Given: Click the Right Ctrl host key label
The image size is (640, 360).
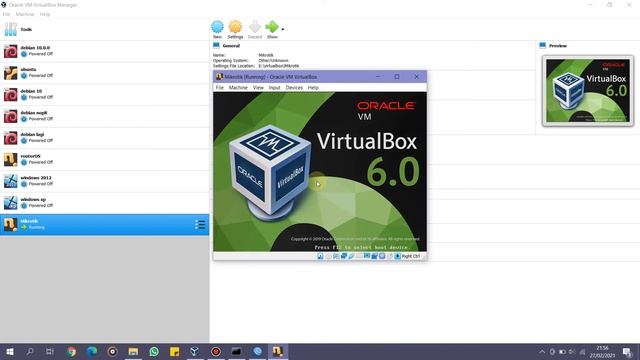Looking at the screenshot, I should pos(411,256).
